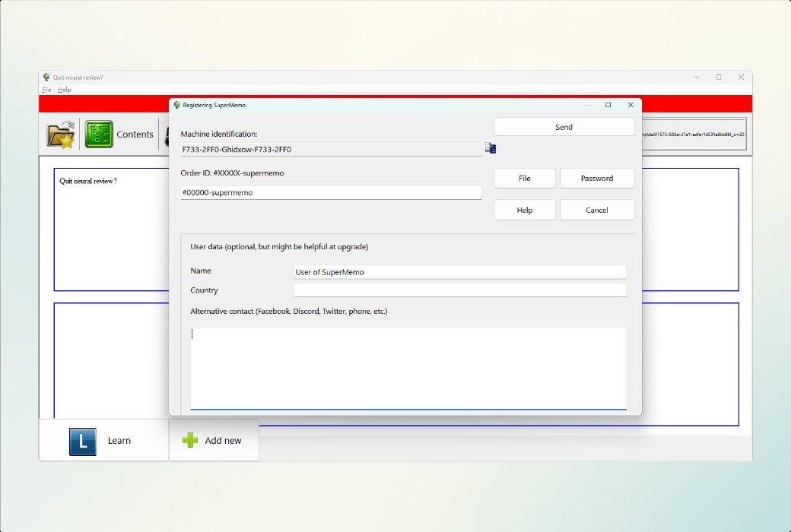Image resolution: width=791 pixels, height=532 pixels.
Task: Open the Help menu
Action: point(65,89)
